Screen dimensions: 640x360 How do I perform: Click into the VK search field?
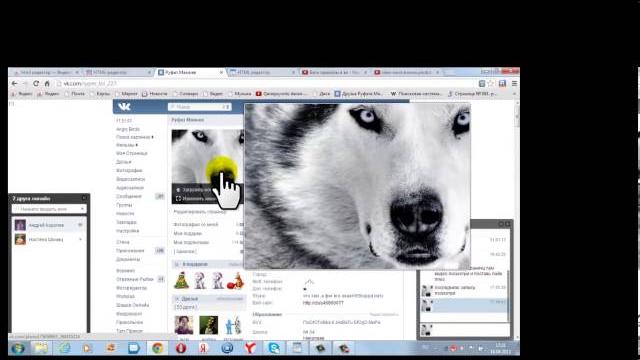(x=196, y=107)
